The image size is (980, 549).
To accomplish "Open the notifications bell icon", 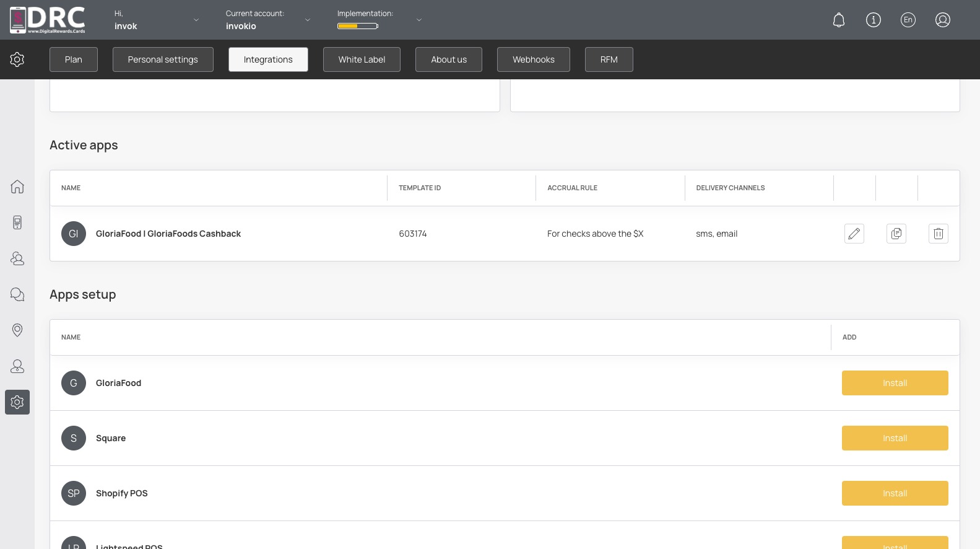I will (839, 20).
